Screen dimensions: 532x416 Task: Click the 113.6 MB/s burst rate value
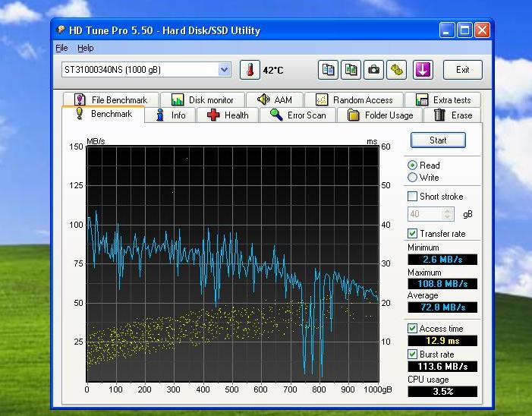click(x=442, y=367)
